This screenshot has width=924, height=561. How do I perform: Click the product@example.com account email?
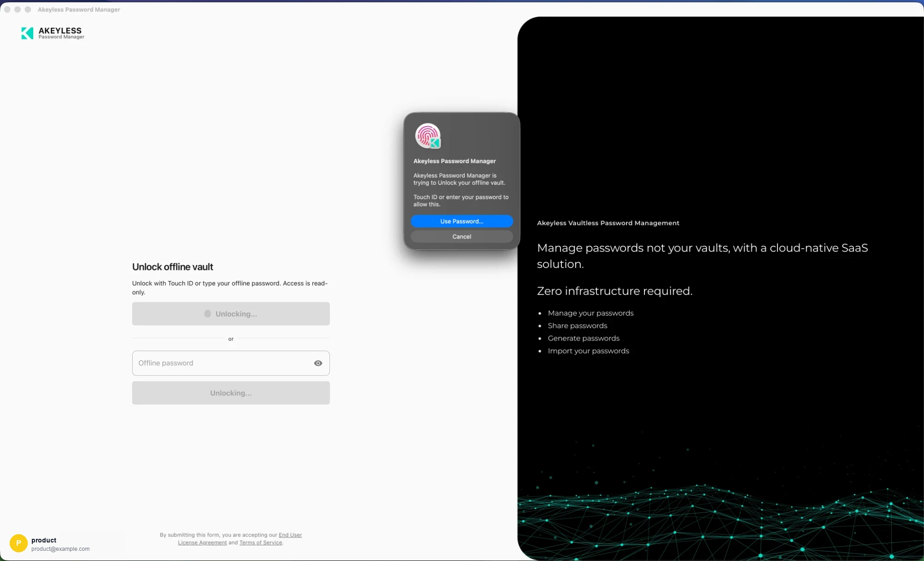coord(61,549)
